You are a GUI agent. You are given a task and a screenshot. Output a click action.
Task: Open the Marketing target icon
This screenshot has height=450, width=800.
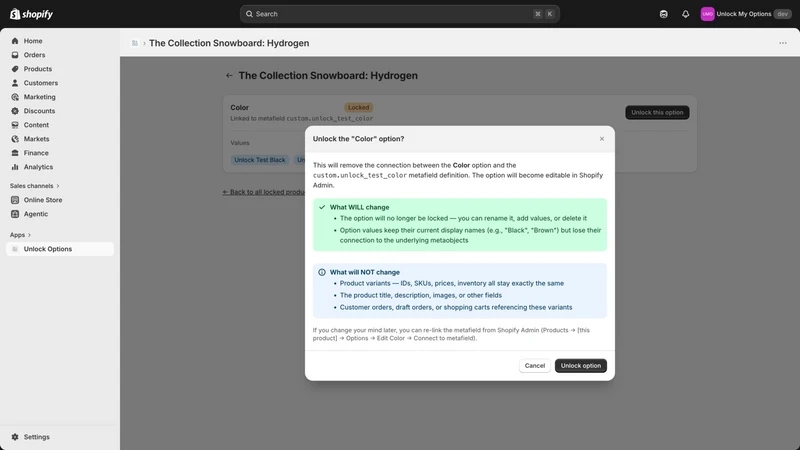click(x=15, y=97)
